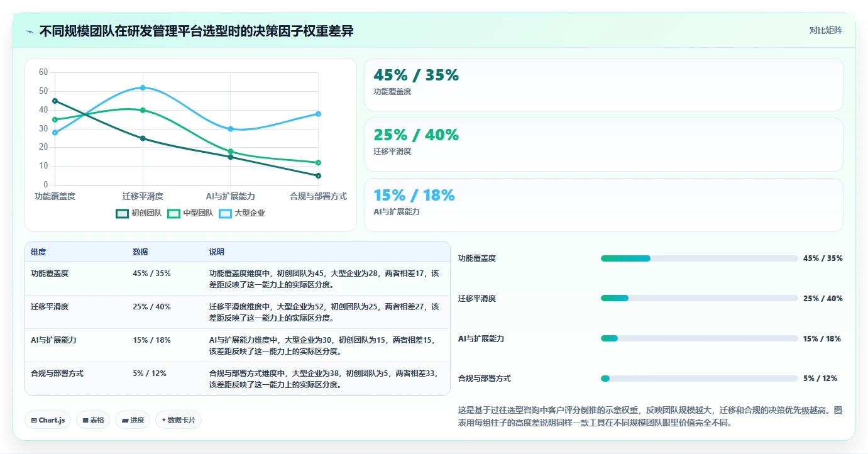The width and height of the screenshot is (868, 454).
Task: Click the 进度 tag button
Action: (x=133, y=420)
